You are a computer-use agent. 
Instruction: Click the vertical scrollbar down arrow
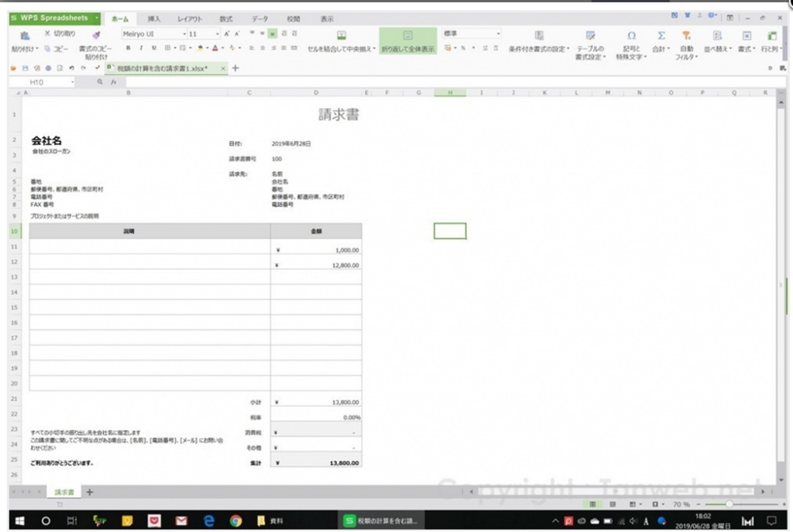[781, 479]
